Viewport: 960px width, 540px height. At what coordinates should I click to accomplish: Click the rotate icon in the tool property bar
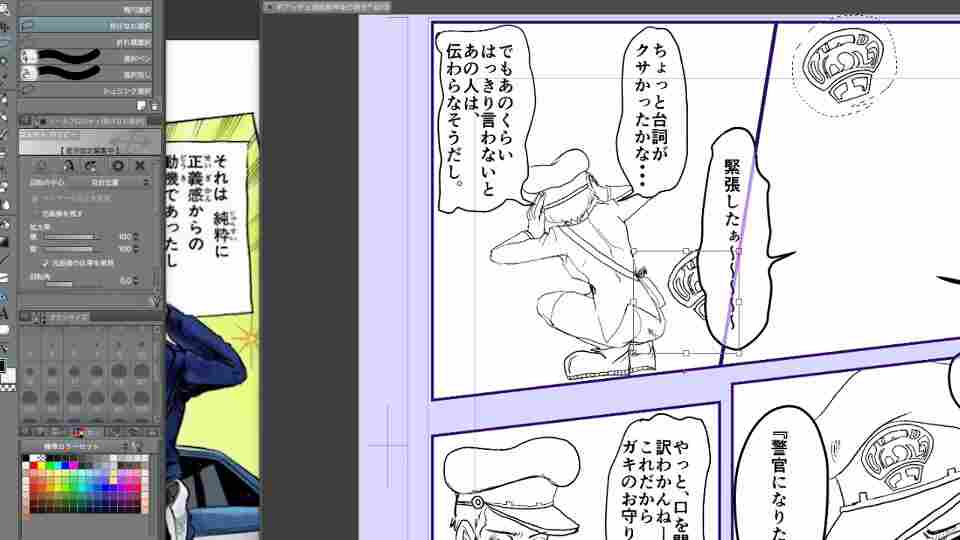pos(68,165)
